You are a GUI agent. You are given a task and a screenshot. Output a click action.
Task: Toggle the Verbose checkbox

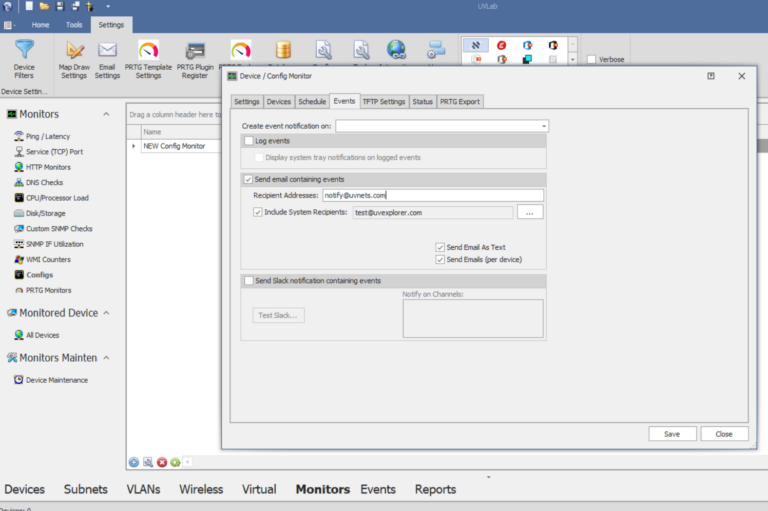(591, 59)
